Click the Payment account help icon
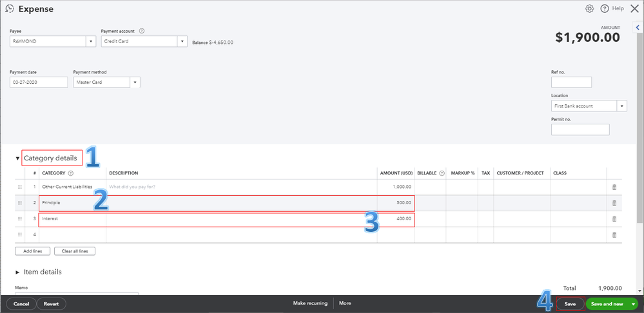This screenshot has width=644, height=313. point(142,31)
